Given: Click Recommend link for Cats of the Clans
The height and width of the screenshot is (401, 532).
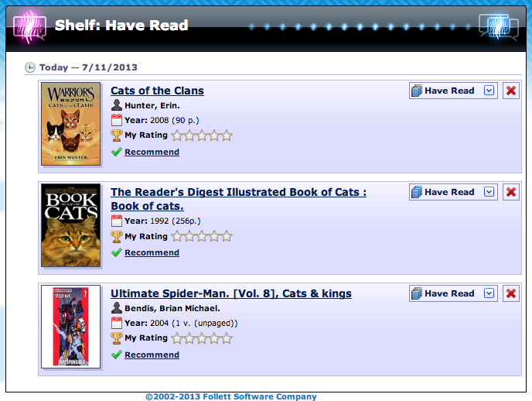Looking at the screenshot, I should tap(152, 152).
